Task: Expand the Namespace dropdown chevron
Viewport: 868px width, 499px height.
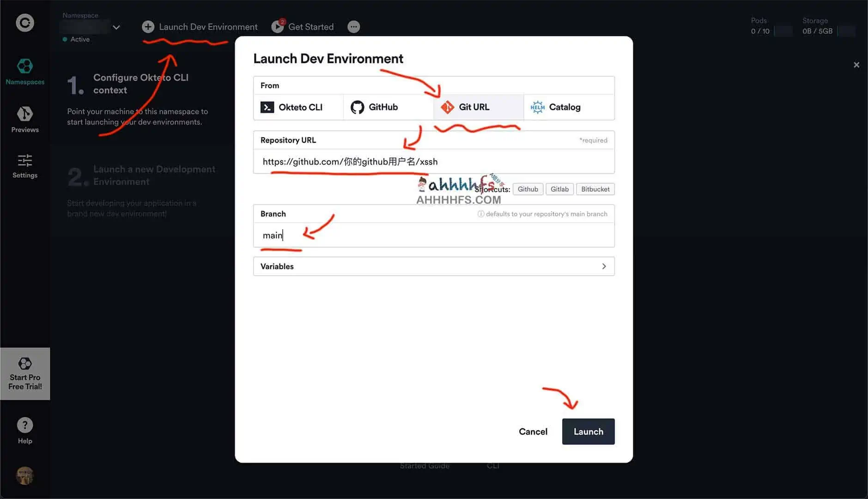Action: [116, 27]
